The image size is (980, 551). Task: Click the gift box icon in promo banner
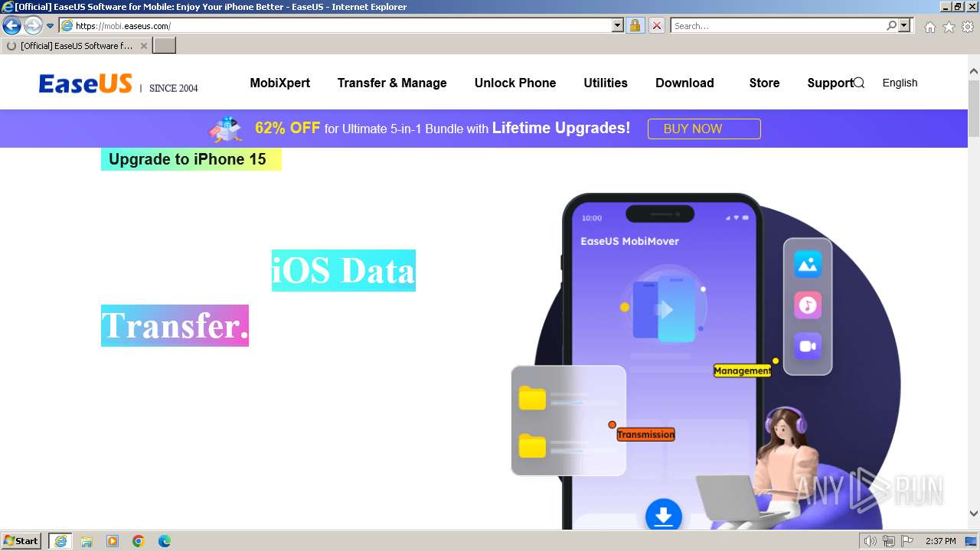coord(225,129)
